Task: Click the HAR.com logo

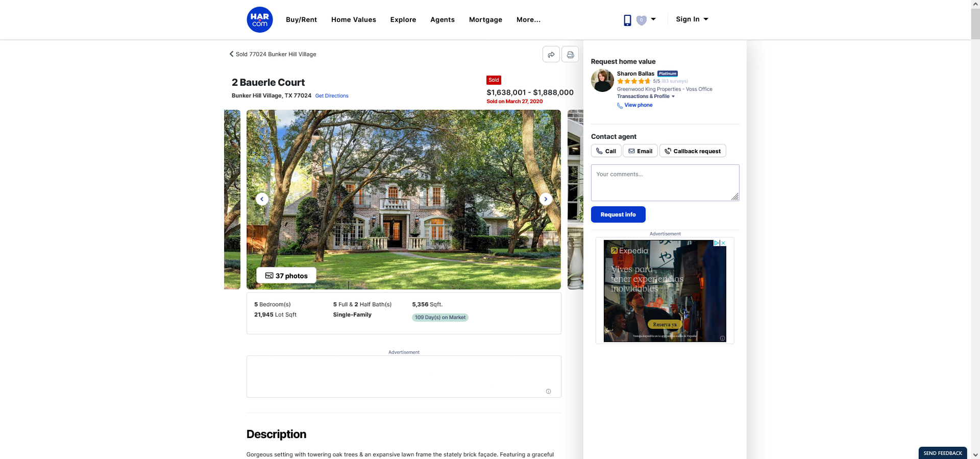Action: (x=259, y=19)
